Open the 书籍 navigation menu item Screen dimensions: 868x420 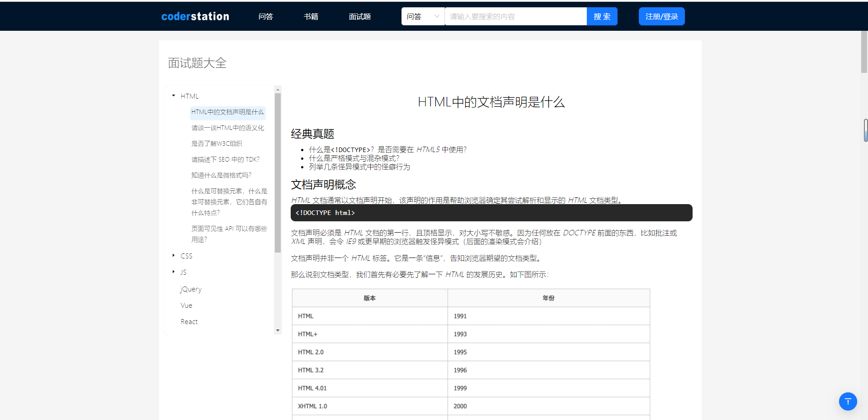311,17
